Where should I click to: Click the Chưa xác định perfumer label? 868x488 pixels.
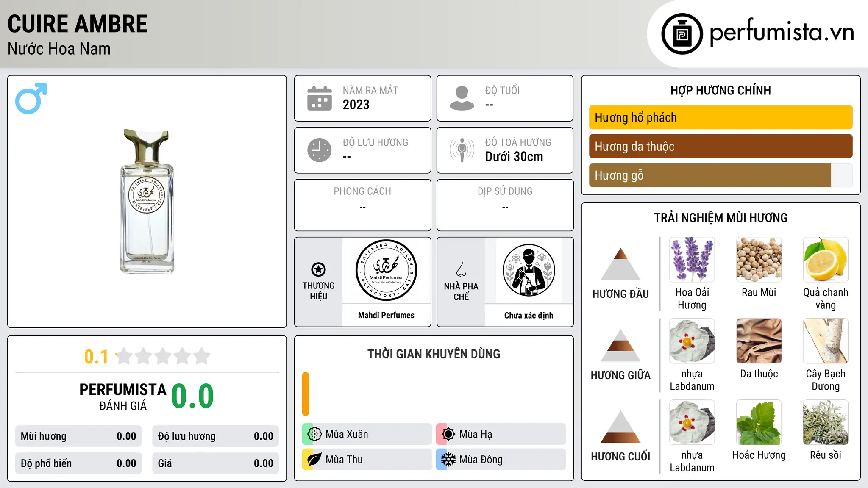[529, 315]
